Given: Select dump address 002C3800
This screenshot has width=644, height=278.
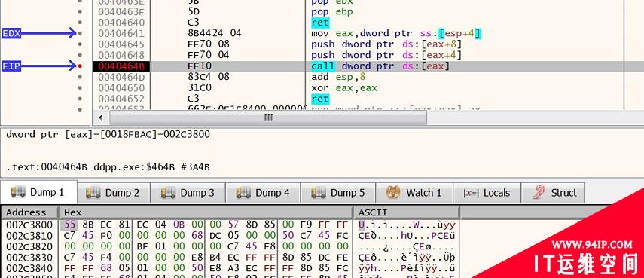Looking at the screenshot, I should pyautogui.click(x=29, y=225).
